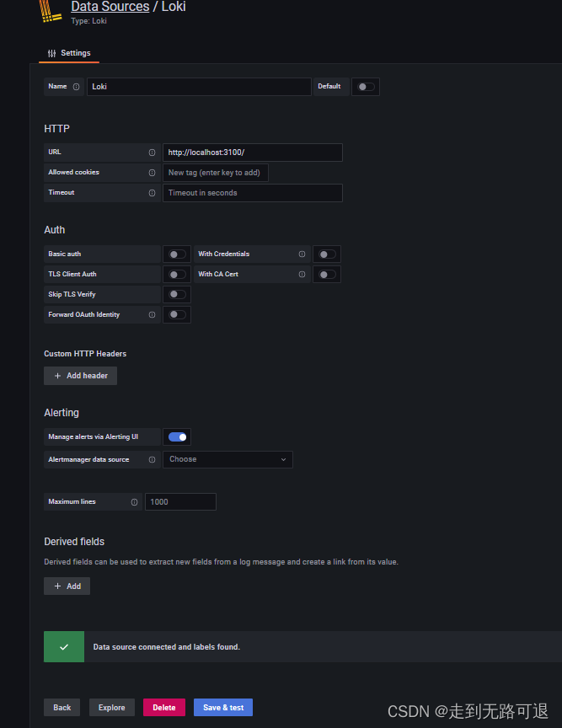Click the 'Data source connected and labels found.' message
Image resolution: width=562 pixels, height=728 pixels.
pos(166,647)
